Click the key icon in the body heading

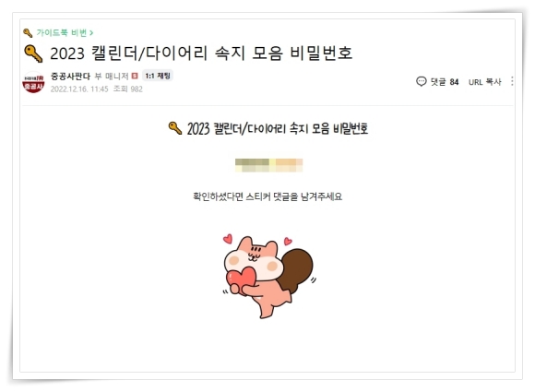175,128
